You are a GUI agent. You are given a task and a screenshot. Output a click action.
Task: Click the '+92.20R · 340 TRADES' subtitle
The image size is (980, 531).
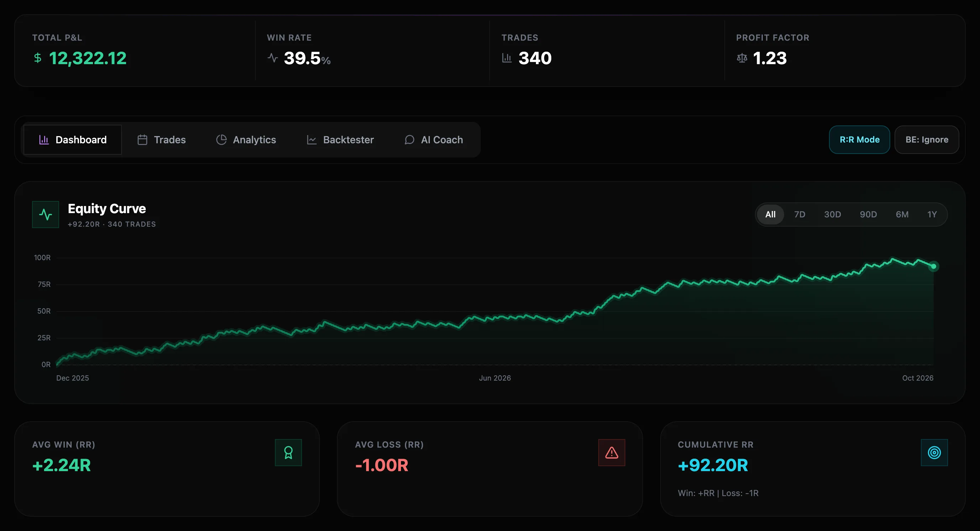[x=112, y=224]
